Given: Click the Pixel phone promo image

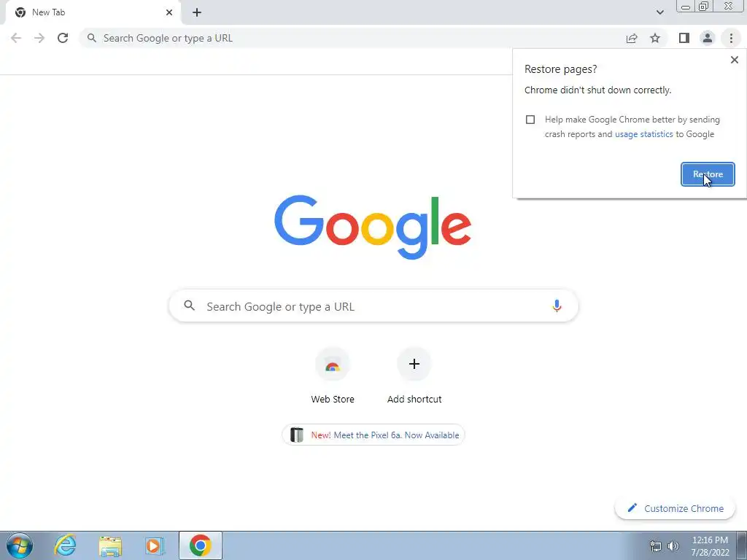Looking at the screenshot, I should pos(297,435).
